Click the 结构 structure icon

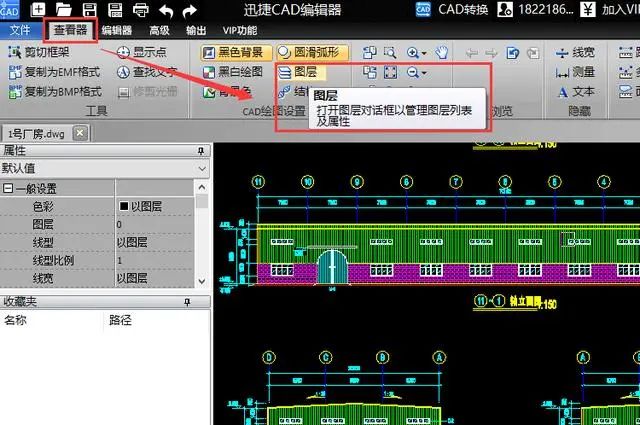[292, 91]
